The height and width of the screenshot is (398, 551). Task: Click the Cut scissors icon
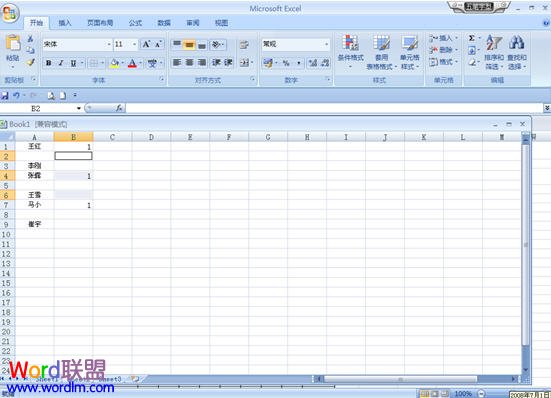pyautogui.click(x=31, y=39)
